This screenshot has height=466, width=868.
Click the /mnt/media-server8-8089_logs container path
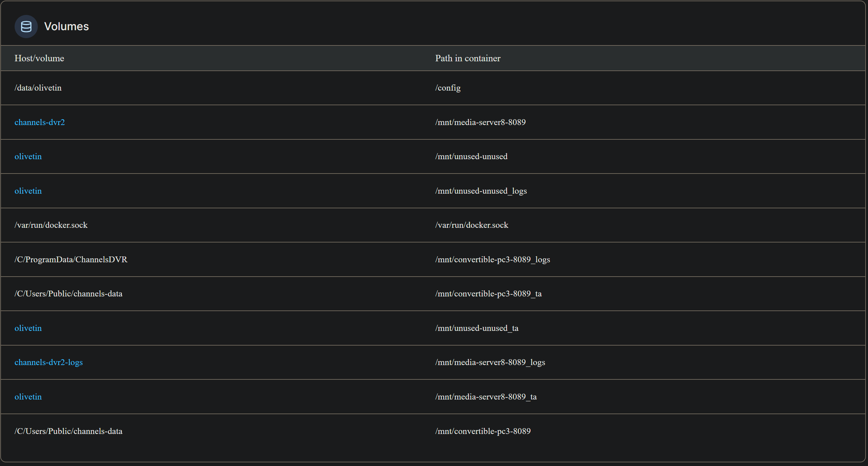point(490,362)
